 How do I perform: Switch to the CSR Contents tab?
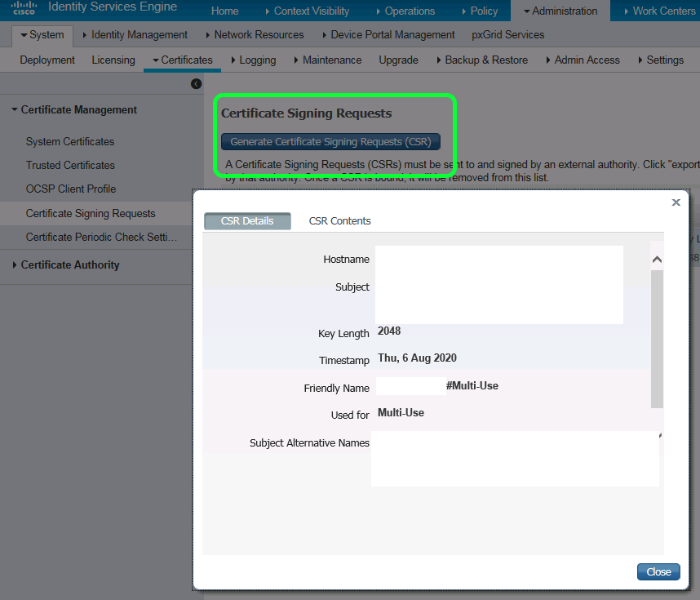339,220
